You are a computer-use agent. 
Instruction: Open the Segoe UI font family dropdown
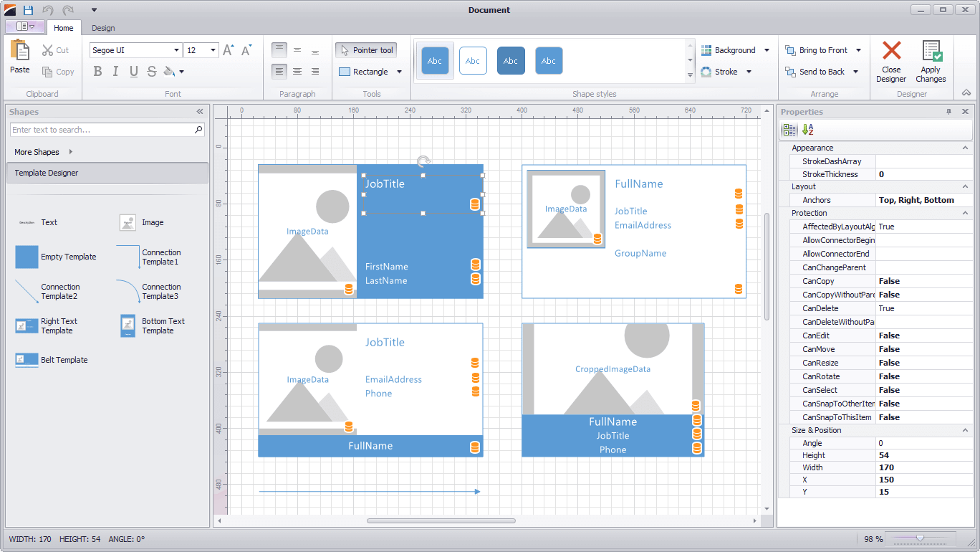point(176,50)
